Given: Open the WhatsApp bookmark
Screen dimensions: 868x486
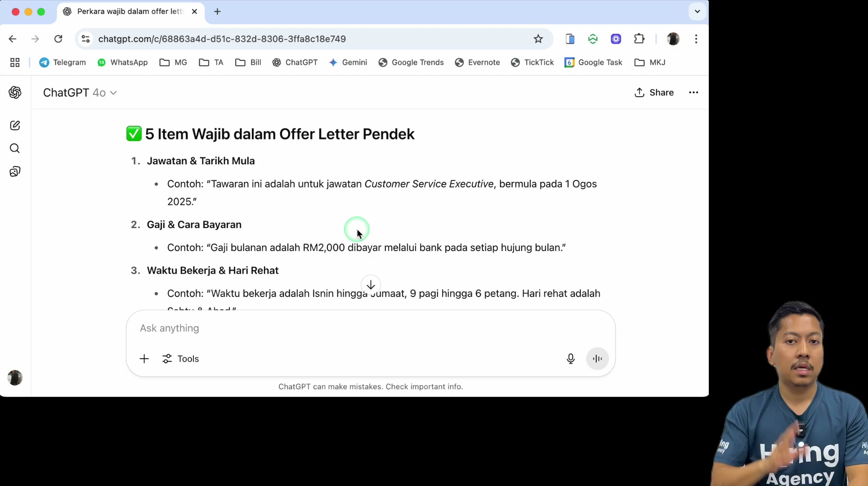Looking at the screenshot, I should 122,63.
